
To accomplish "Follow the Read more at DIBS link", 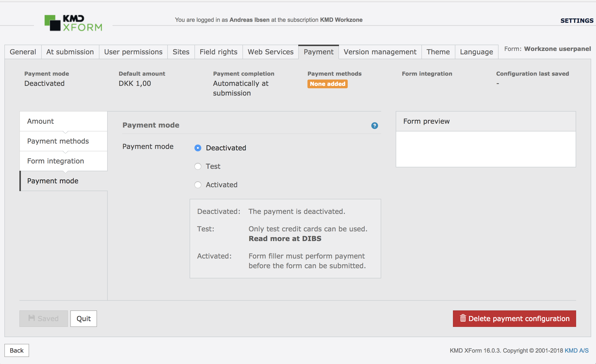I will pos(285,239).
